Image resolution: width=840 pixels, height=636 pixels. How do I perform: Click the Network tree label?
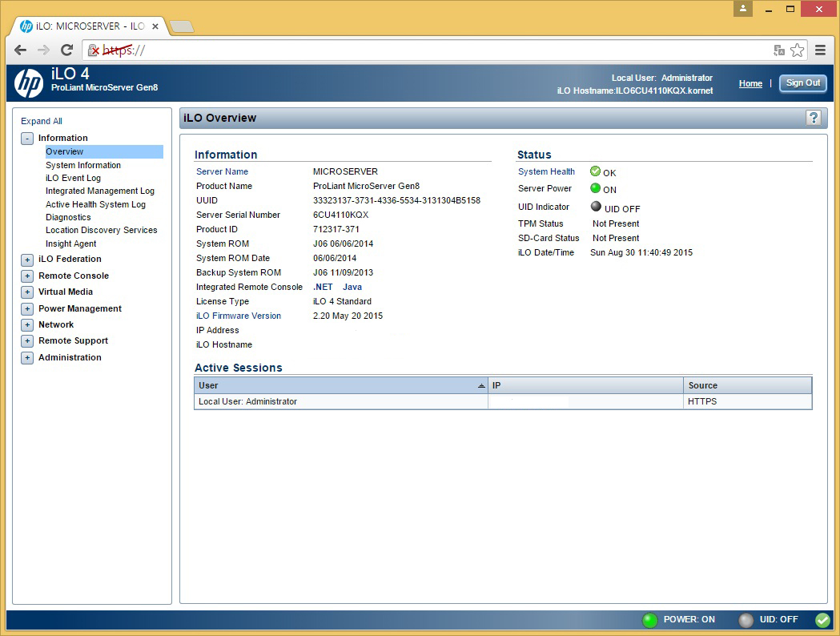[56, 324]
